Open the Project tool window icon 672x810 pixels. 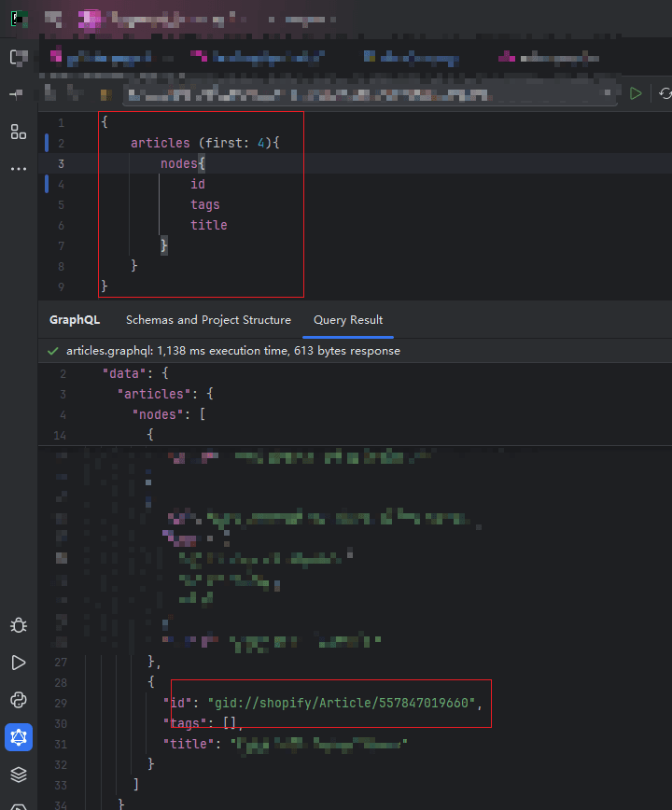pyautogui.click(x=19, y=57)
